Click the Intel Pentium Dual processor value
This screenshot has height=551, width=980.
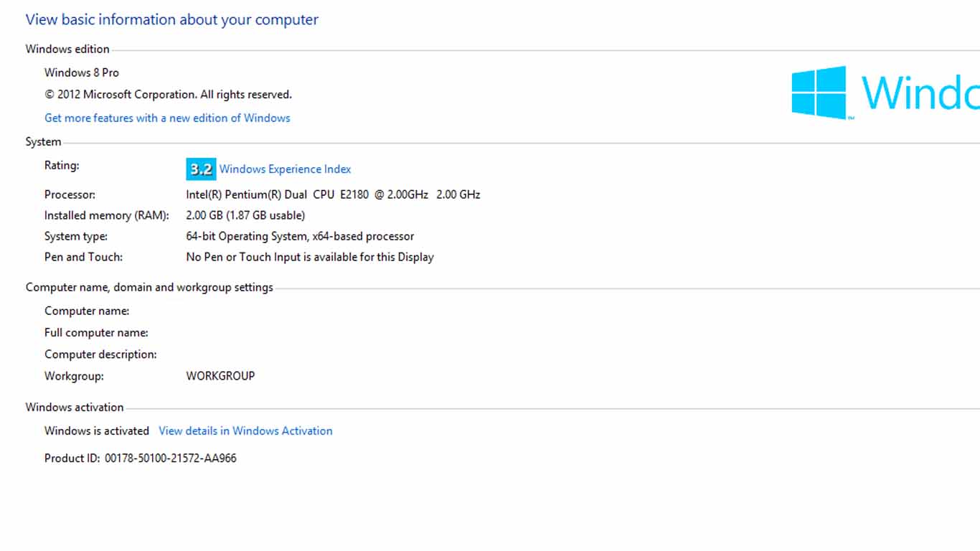pyautogui.click(x=333, y=194)
